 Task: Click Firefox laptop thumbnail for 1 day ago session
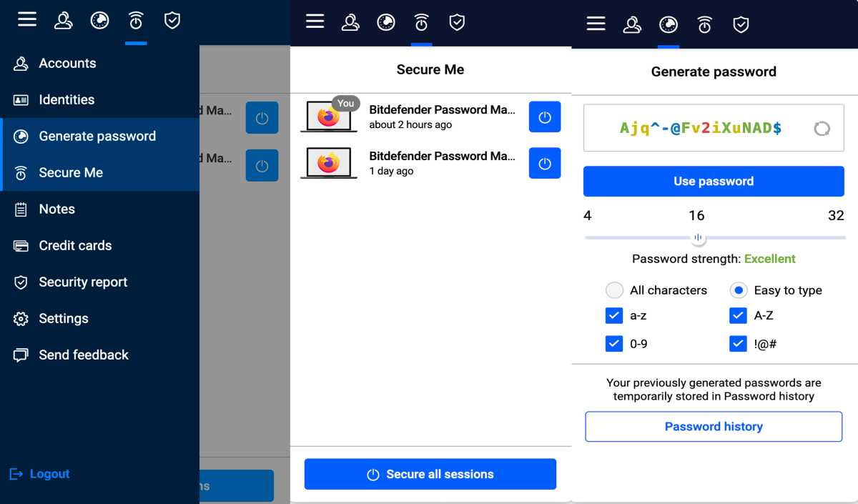point(329,163)
